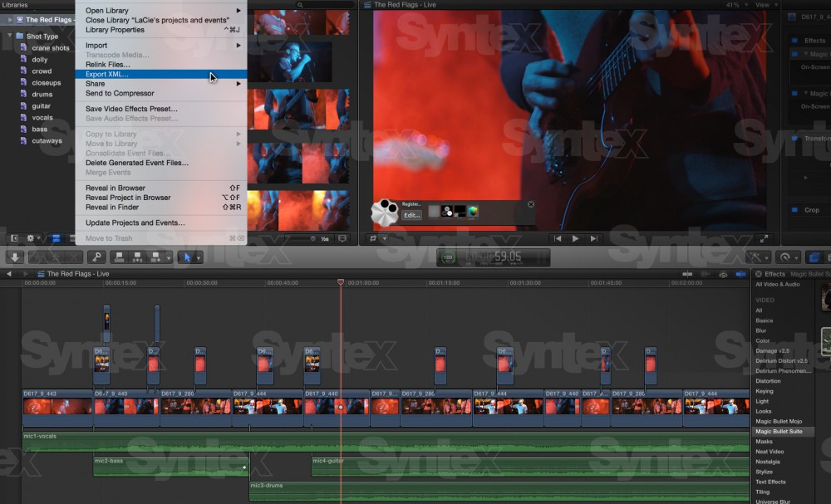Toggle the Crop effect blue checkbox
The image size is (831, 504).
tap(794, 210)
